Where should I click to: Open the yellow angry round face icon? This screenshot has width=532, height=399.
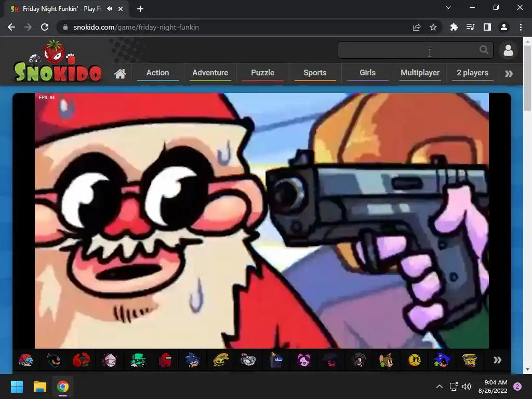[414, 360]
